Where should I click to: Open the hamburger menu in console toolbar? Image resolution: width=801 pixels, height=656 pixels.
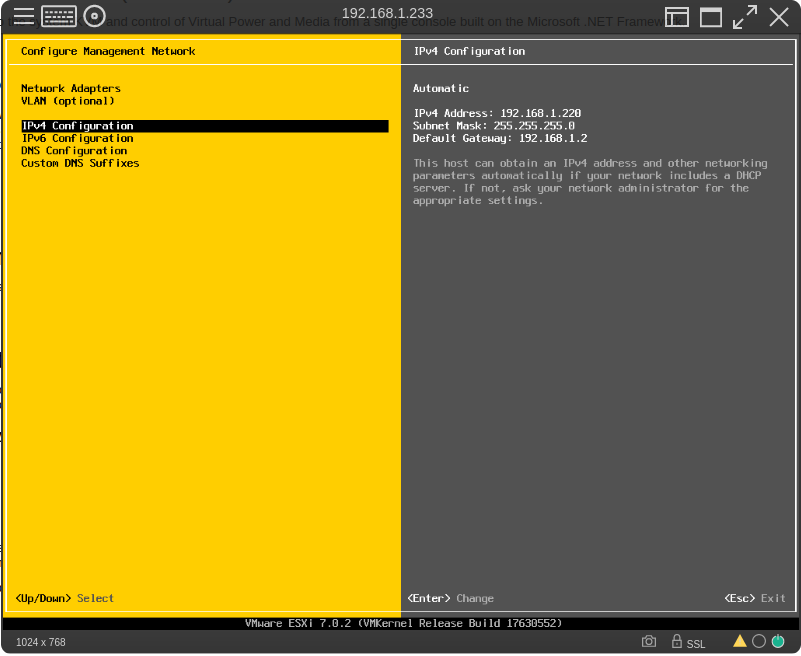[23, 16]
